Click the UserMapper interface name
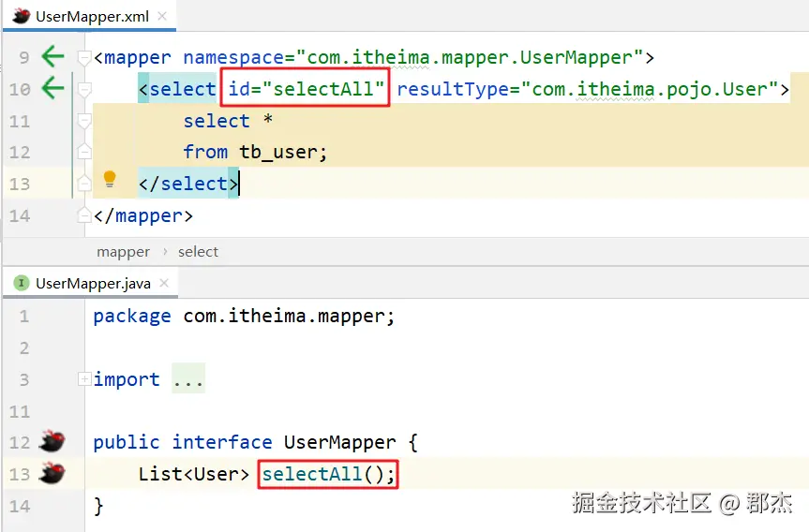 click(339, 442)
